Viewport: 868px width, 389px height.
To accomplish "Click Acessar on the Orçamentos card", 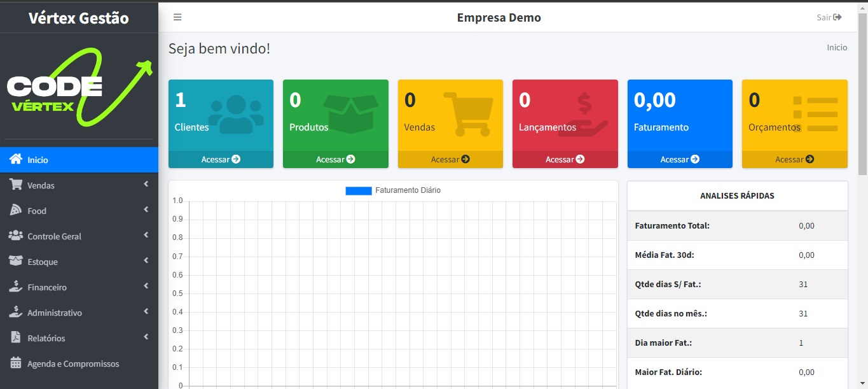I will (794, 159).
